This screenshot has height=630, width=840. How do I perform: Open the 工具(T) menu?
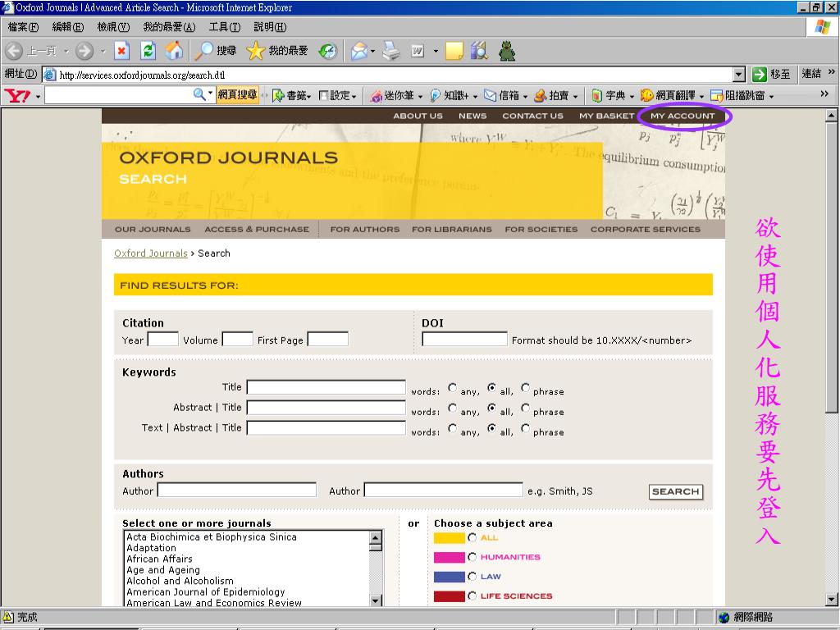[x=225, y=27]
